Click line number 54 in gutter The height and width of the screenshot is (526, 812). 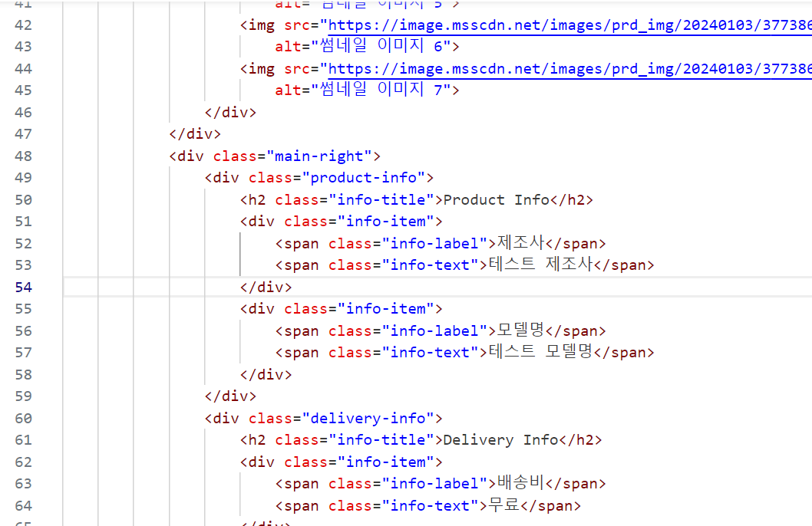[x=23, y=287]
